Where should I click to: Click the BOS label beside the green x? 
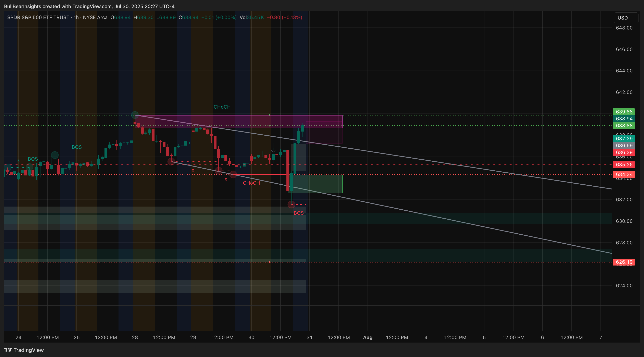(33, 159)
